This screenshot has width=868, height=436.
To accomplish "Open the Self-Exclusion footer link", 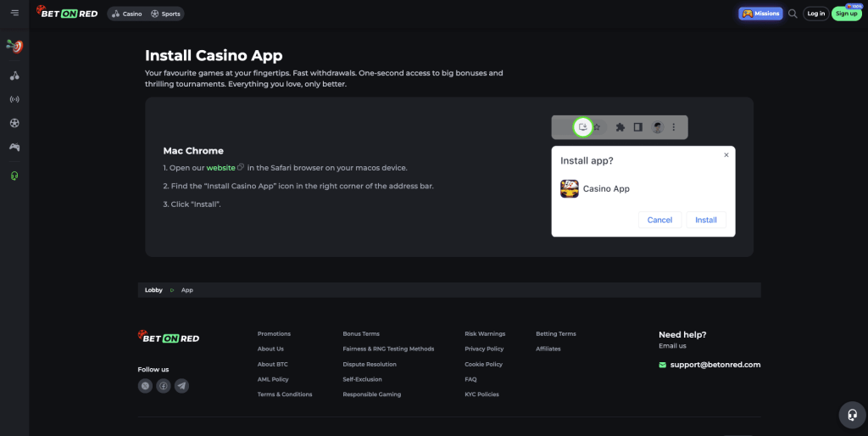I will click(362, 379).
